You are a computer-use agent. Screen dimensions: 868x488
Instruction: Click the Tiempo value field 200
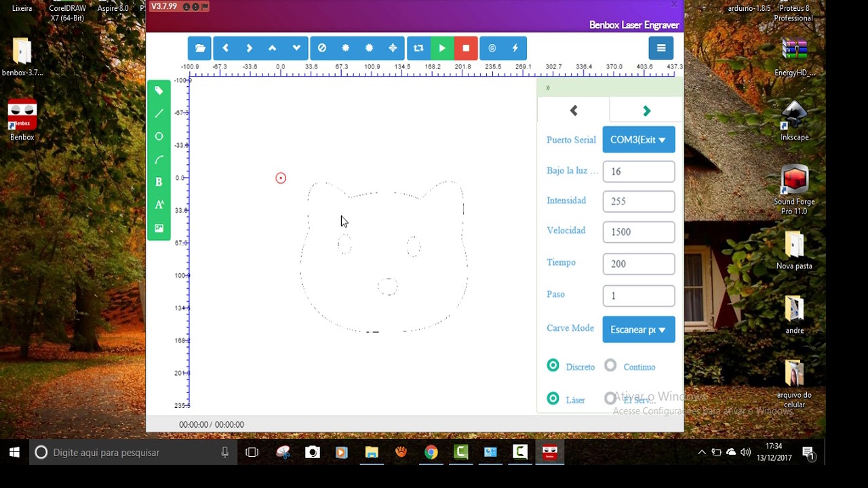639,264
